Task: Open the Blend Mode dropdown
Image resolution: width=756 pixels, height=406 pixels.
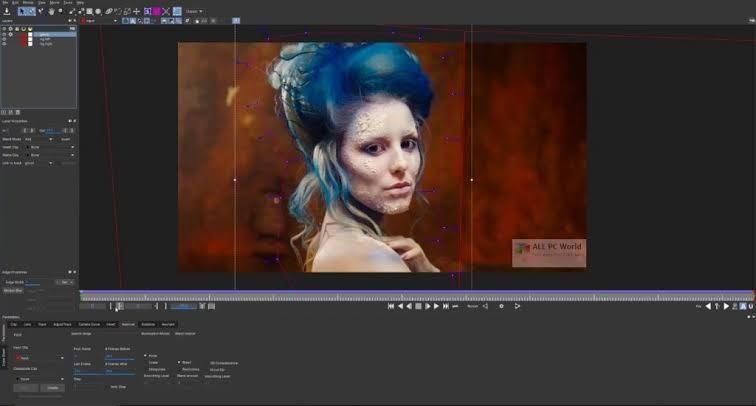Action: tap(38, 139)
